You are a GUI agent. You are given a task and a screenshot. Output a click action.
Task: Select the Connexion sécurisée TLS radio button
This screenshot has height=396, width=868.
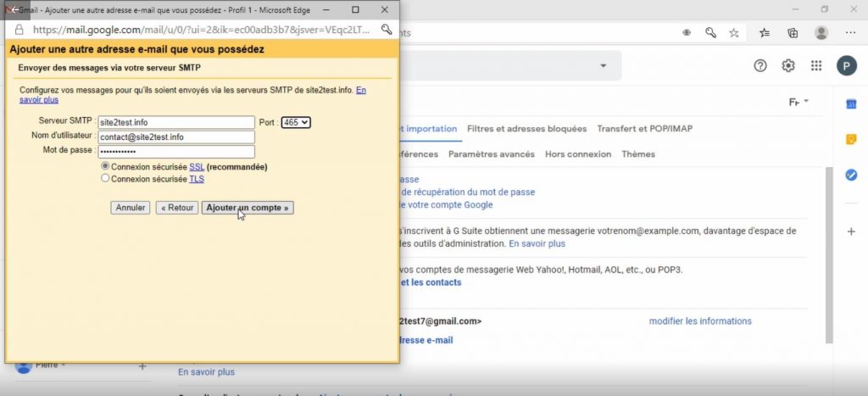coord(104,178)
